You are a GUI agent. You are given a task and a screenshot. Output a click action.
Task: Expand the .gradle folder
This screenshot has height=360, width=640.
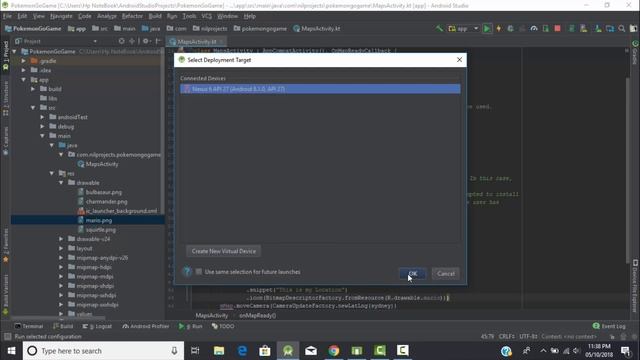click(x=24, y=61)
